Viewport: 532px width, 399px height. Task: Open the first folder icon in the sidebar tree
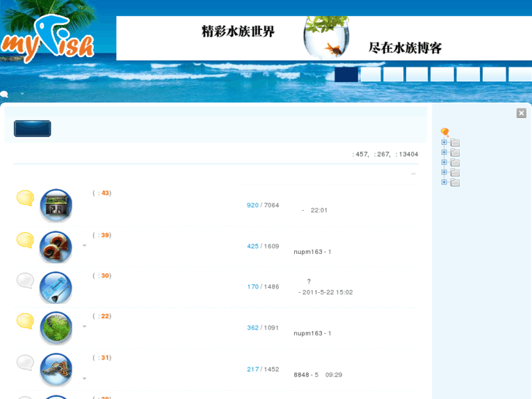[455, 142]
